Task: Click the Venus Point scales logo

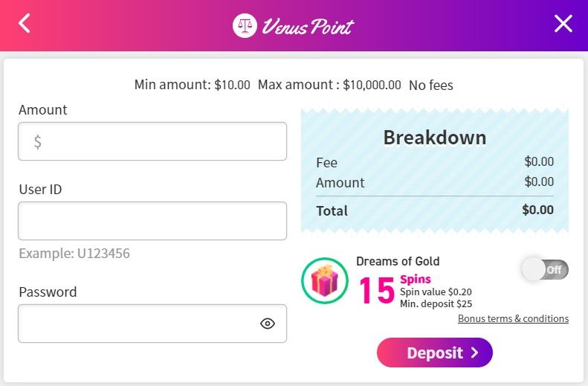Action: (245, 25)
